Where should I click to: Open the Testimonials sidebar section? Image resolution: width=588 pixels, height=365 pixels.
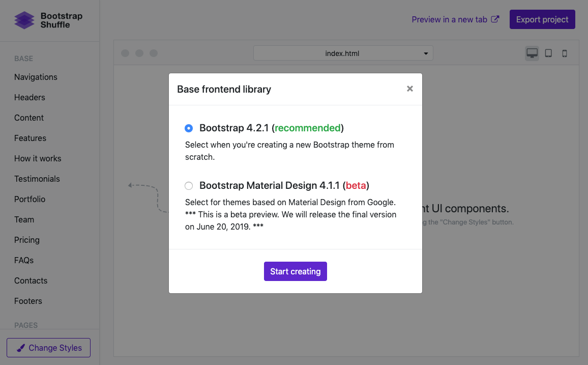37,179
